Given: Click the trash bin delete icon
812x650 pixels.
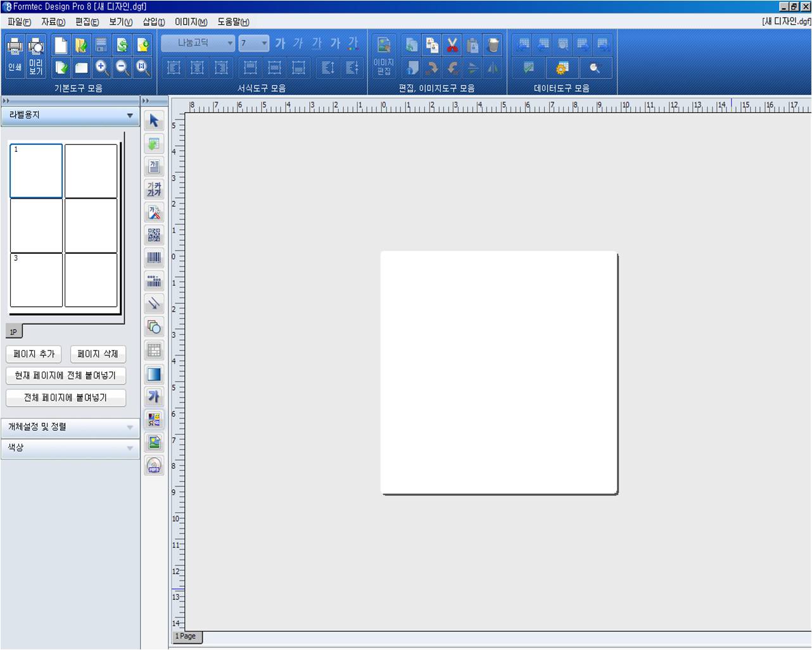Looking at the screenshot, I should pyautogui.click(x=493, y=45).
